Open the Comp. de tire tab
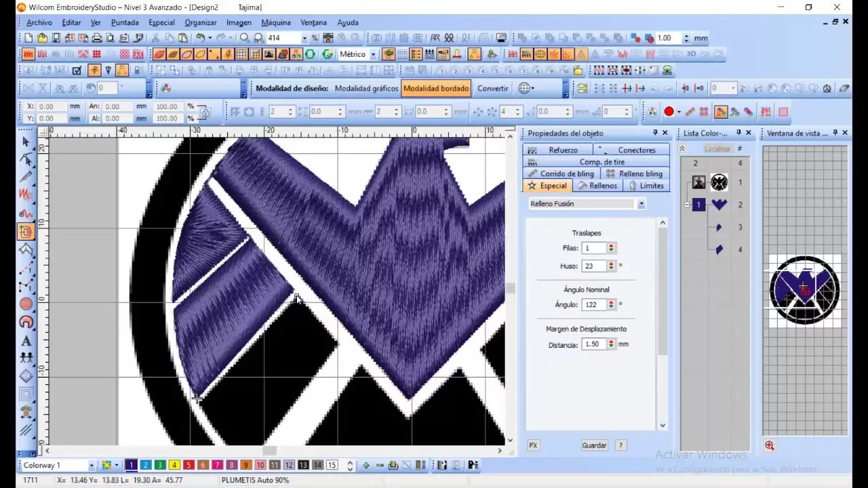The width and height of the screenshot is (868, 488). 596,162
